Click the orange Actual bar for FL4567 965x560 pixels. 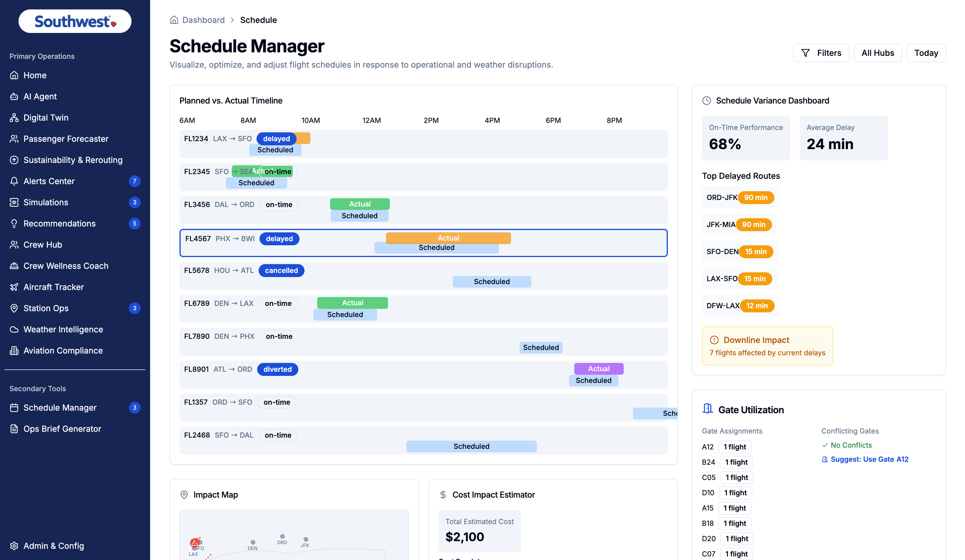(448, 238)
